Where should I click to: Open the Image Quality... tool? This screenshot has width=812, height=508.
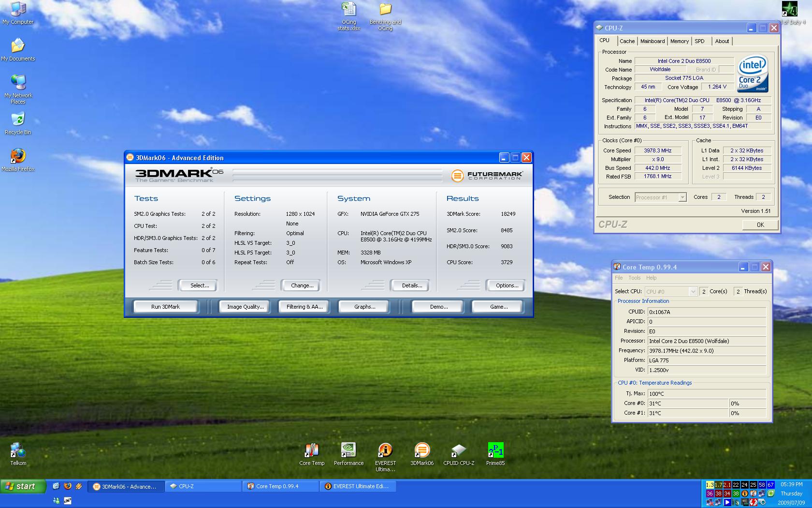pos(246,307)
